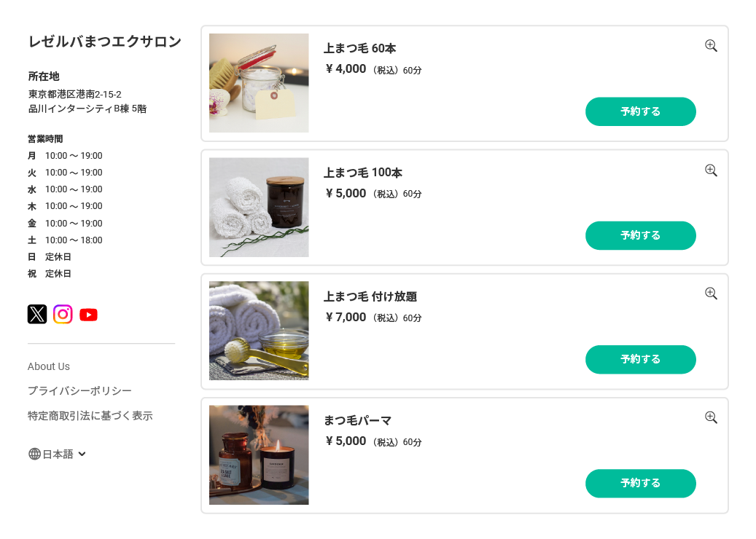Click the 上まつ毛 60本 bath salt jar thumbnail
Image resolution: width=756 pixels, height=539 pixels.
click(x=259, y=83)
